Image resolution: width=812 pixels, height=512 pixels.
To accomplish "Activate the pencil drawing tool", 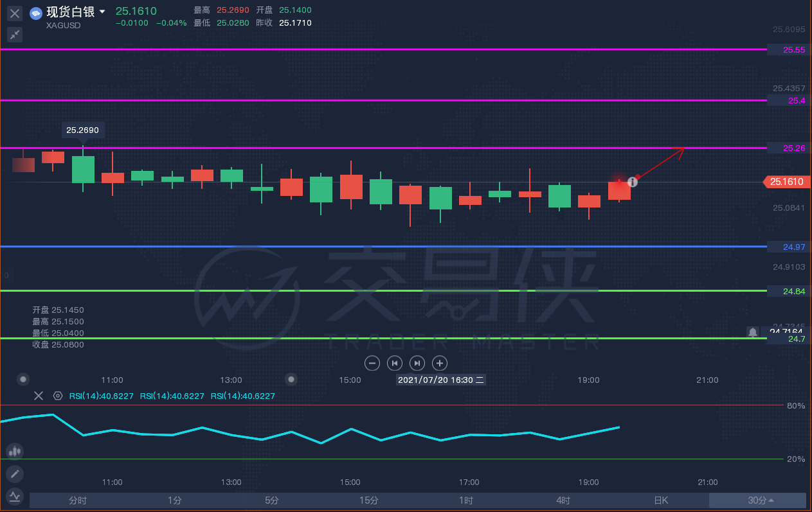I will (15, 474).
